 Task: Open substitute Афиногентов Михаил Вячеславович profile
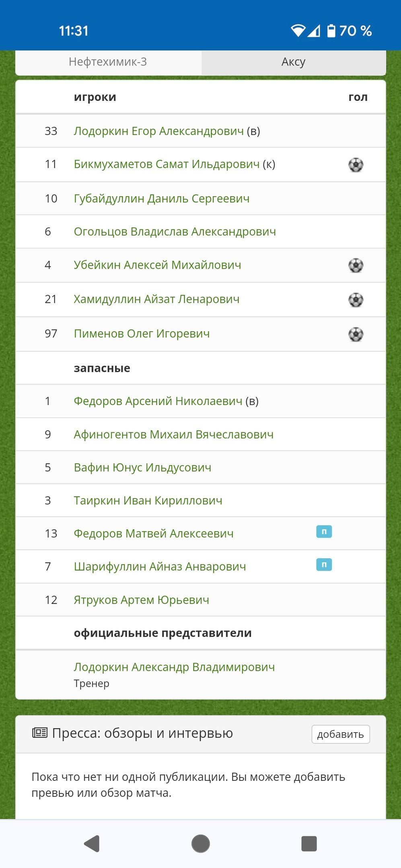click(x=174, y=434)
